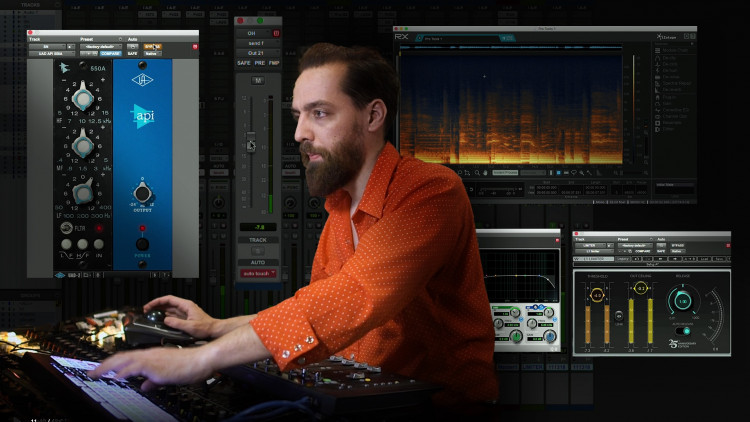Toggle the FLTR filter button on API 550A

(x=66, y=228)
